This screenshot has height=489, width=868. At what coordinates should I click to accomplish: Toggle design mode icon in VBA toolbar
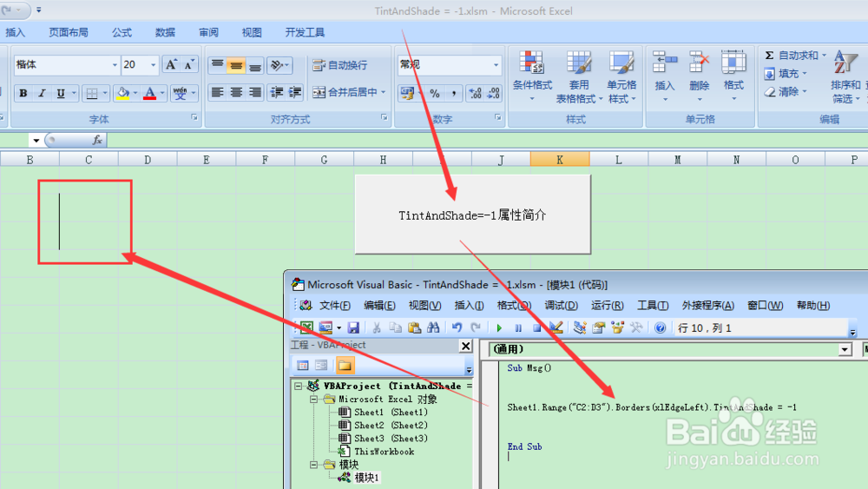[x=556, y=327]
